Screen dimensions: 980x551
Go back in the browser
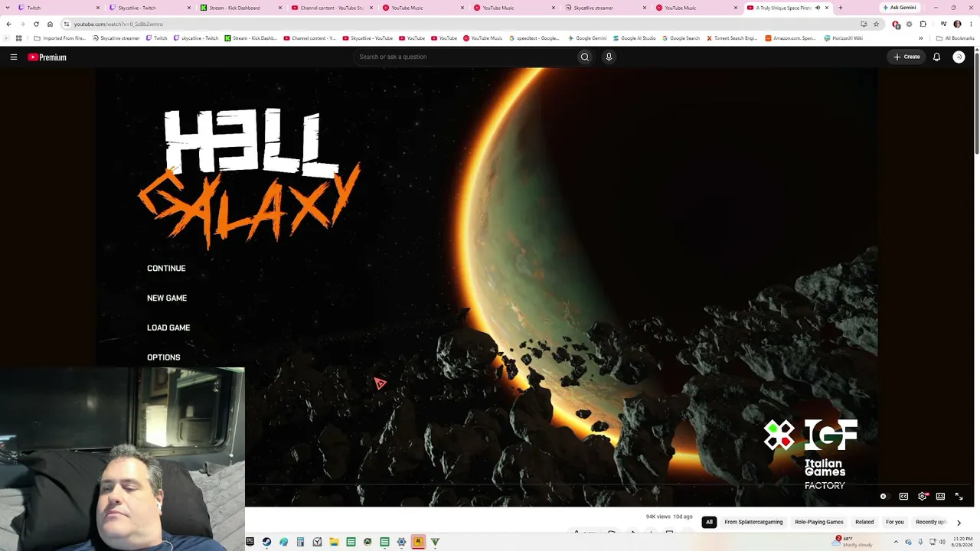(8, 24)
